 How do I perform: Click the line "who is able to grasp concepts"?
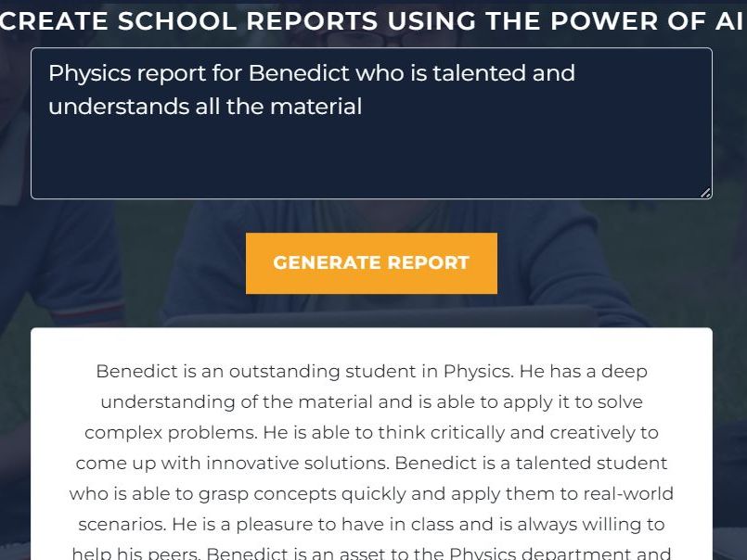pyautogui.click(x=371, y=493)
